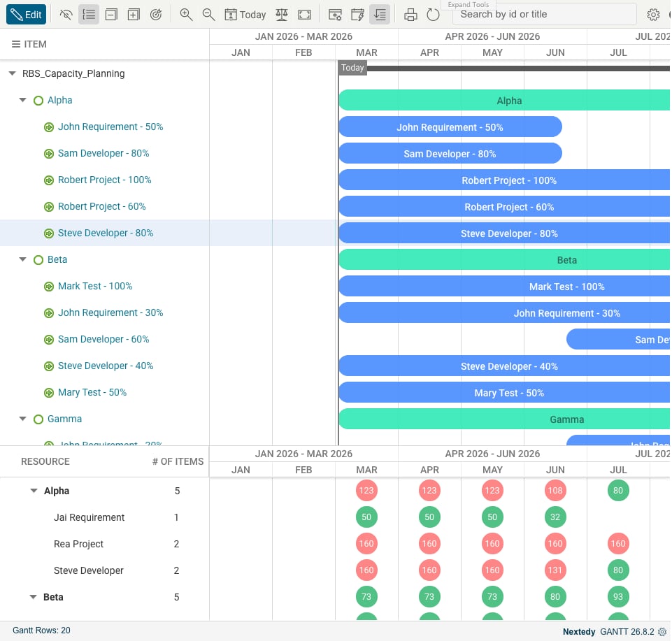This screenshot has width=672, height=641.
Task: Click the balance scales icon
Action: (282, 15)
